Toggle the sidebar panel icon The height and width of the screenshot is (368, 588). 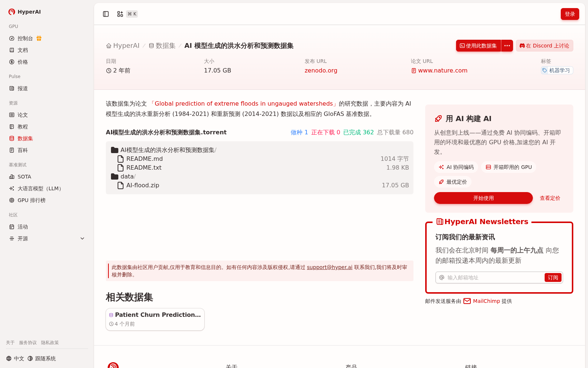106,14
